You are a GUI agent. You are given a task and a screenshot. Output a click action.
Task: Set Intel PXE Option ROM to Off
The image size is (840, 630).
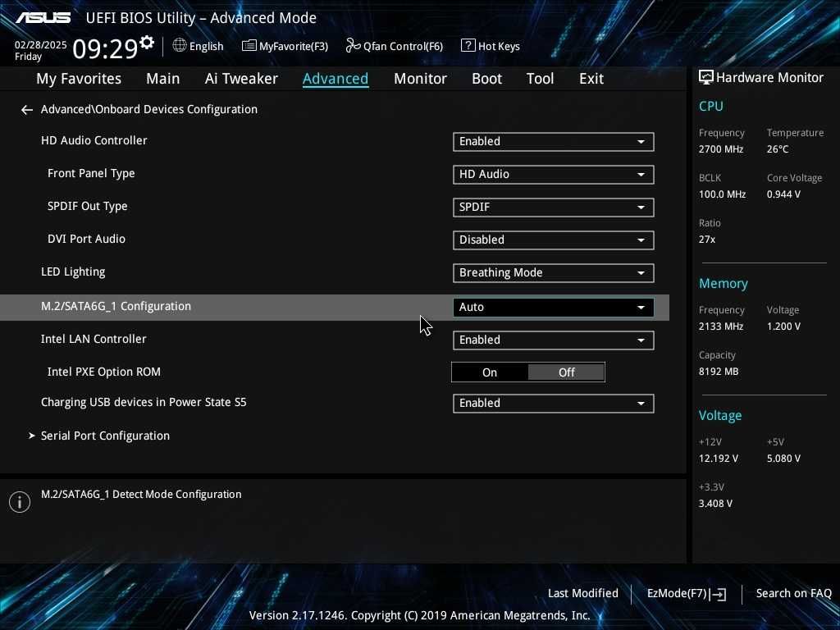pos(566,372)
